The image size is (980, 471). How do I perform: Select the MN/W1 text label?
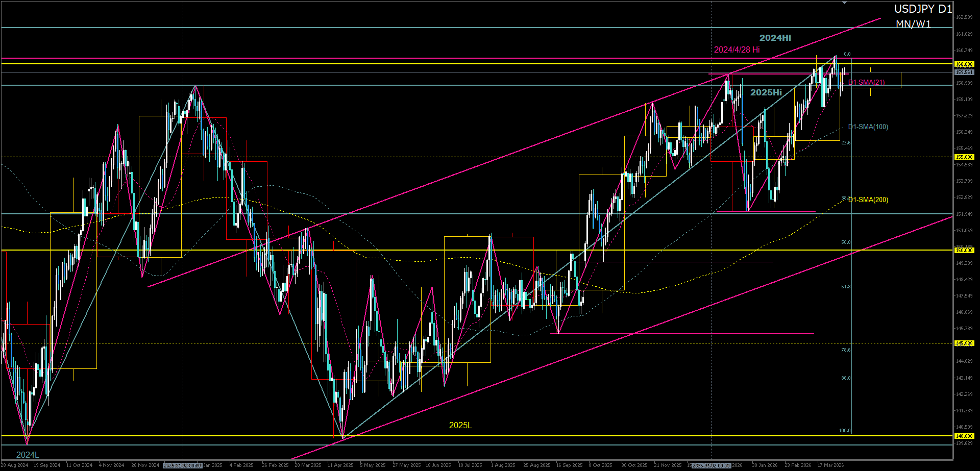coord(913,24)
